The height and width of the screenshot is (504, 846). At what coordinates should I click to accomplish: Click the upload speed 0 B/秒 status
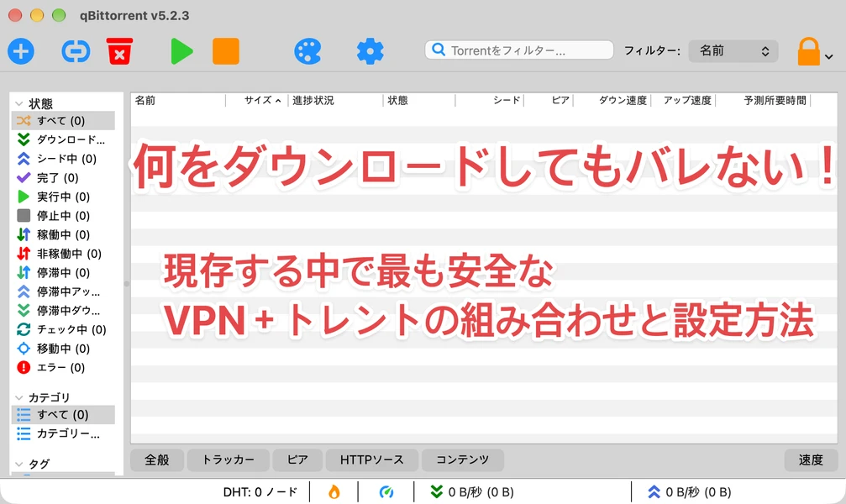[690, 492]
